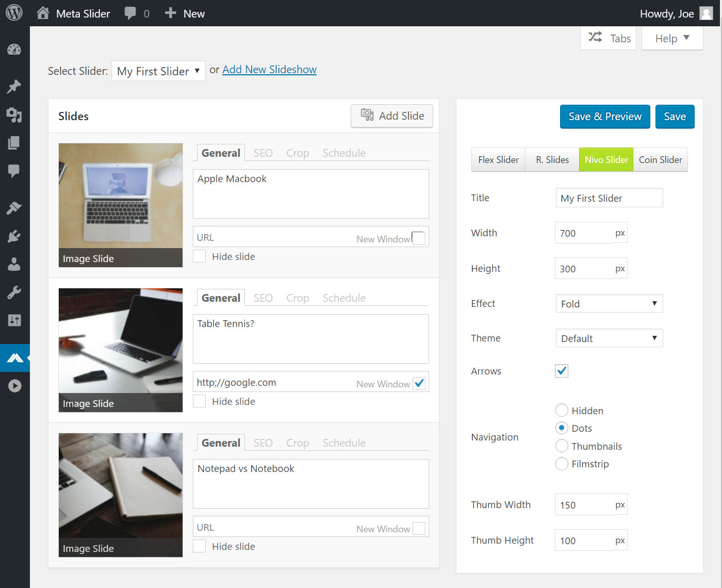This screenshot has width=722, height=588.
Task: Open Pages icon in sidebar
Action: (14, 143)
